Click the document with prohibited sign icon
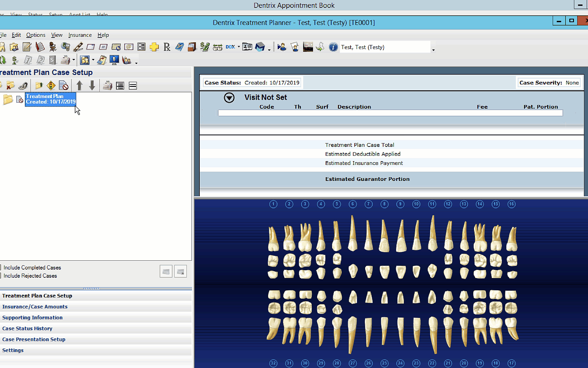Viewport: 588px width, 368px height. tap(64, 86)
